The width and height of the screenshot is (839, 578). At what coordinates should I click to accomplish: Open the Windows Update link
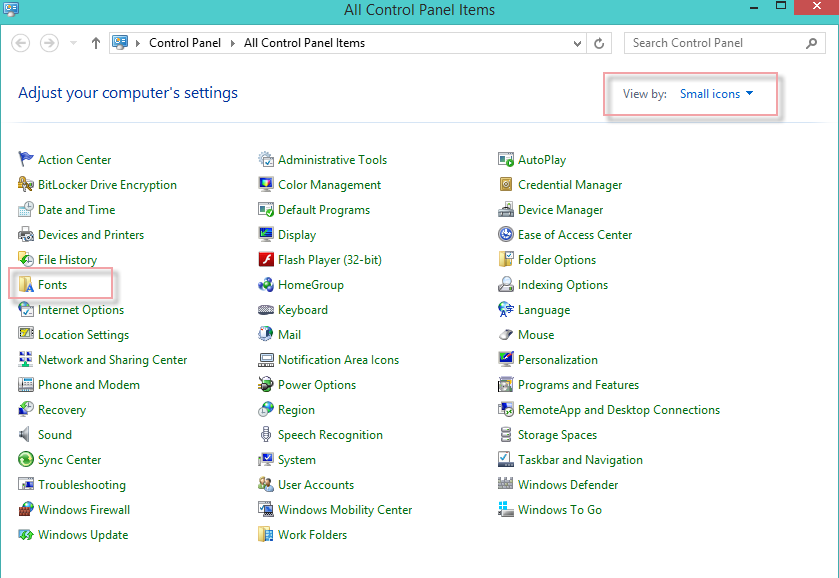[x=83, y=535]
